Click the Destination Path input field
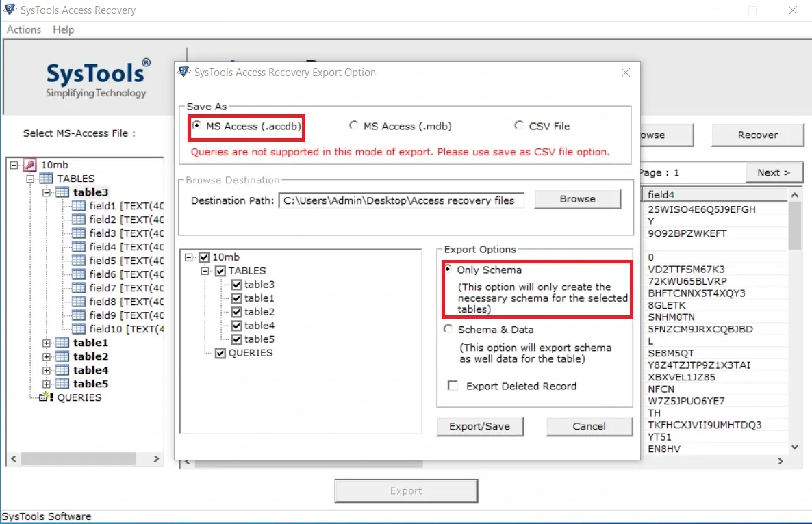This screenshot has width=812, height=524. click(x=401, y=200)
